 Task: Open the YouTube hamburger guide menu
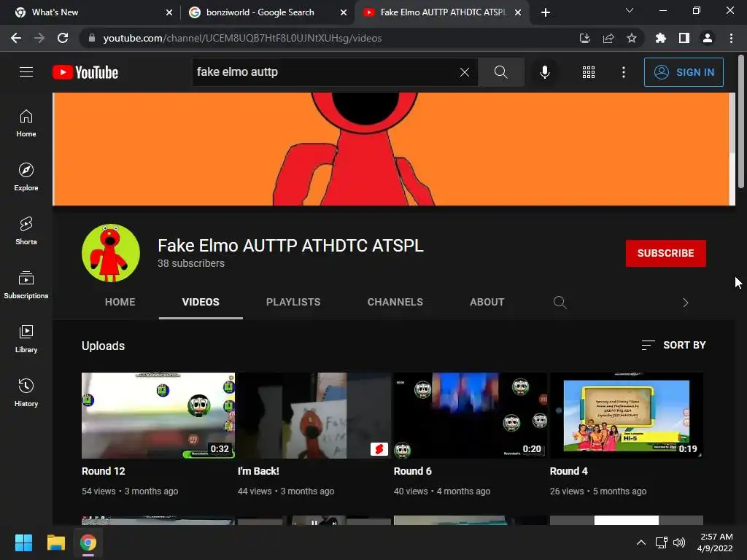26,72
